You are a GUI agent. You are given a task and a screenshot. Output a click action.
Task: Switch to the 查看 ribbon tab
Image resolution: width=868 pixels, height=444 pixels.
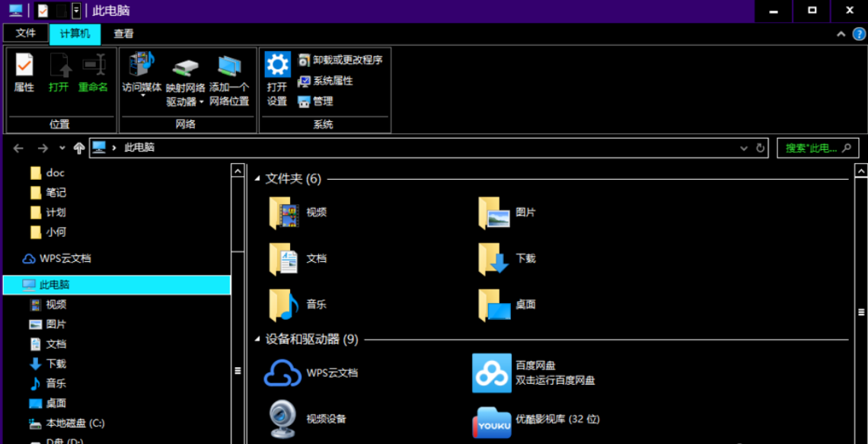click(x=124, y=34)
